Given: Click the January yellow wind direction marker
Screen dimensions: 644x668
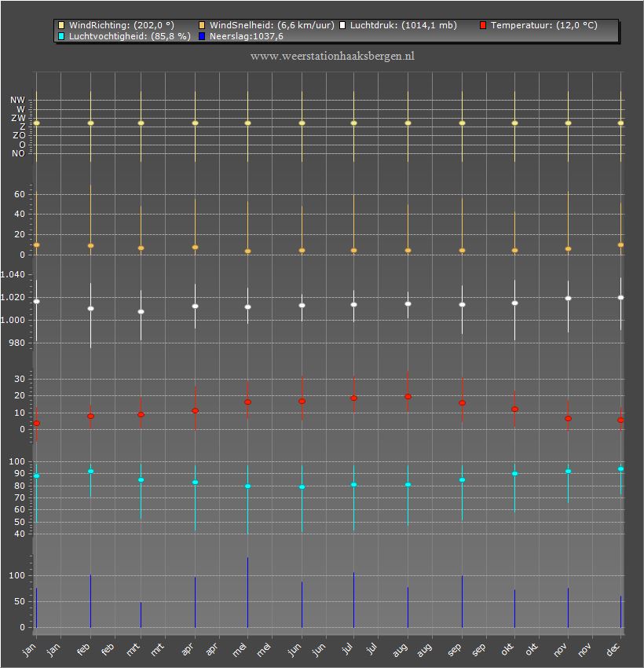Looking at the screenshot, I should [37, 123].
